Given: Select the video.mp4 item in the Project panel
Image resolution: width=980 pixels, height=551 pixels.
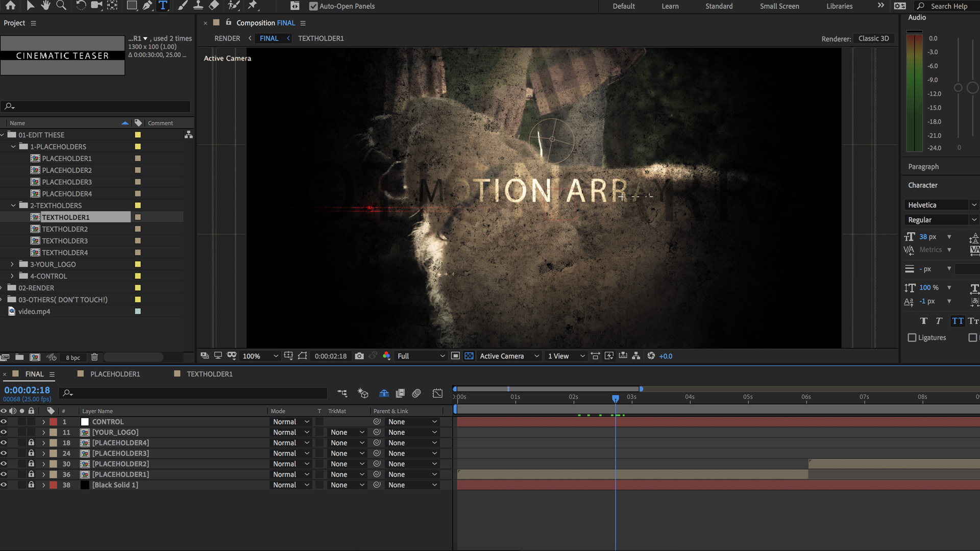Looking at the screenshot, I should 34,311.
